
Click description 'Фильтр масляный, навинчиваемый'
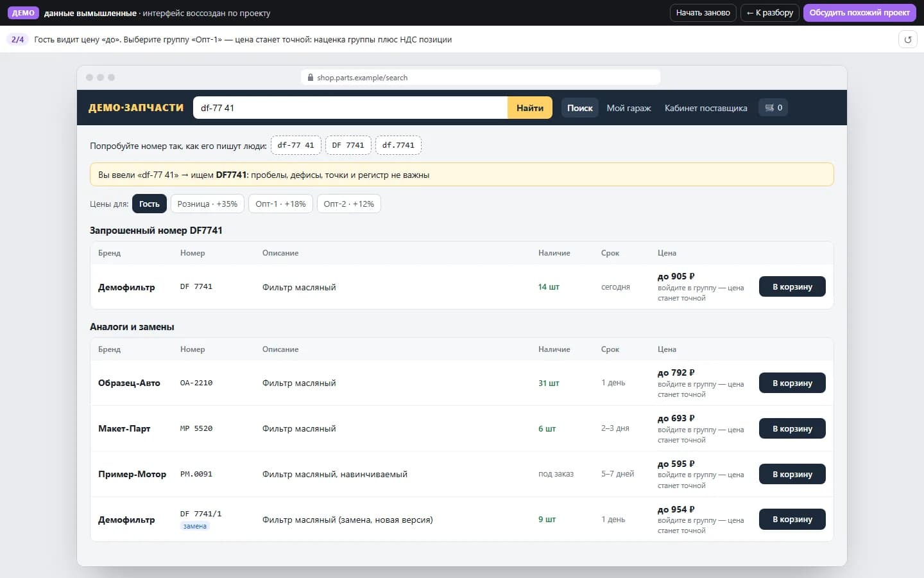point(335,475)
